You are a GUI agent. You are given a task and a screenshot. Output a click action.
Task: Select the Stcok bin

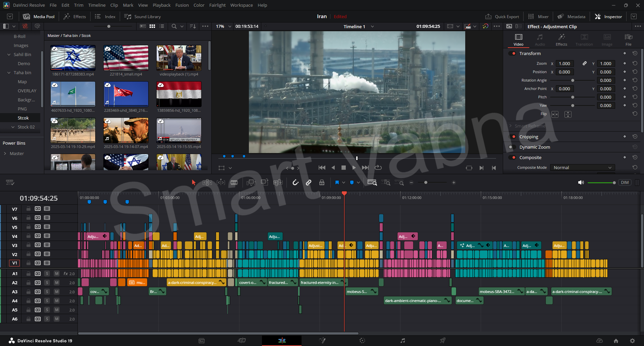click(23, 118)
